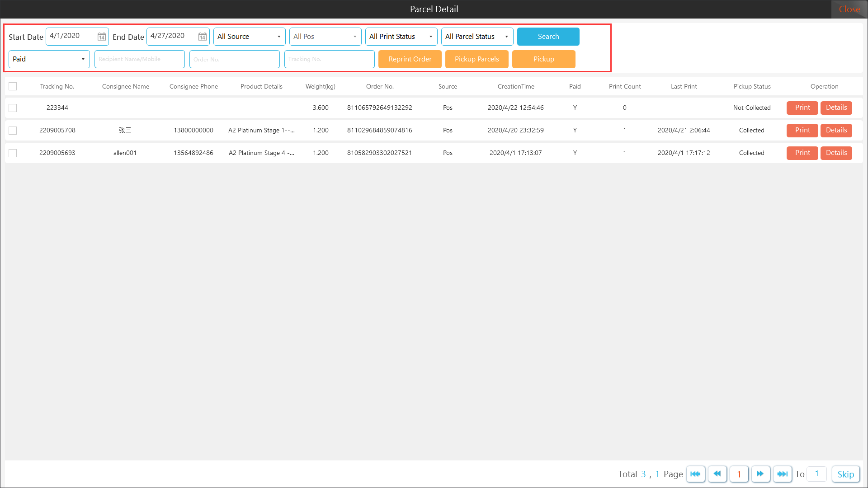This screenshot has width=868, height=488.
Task: Expand the All Parcel Status dropdown
Action: point(477,37)
